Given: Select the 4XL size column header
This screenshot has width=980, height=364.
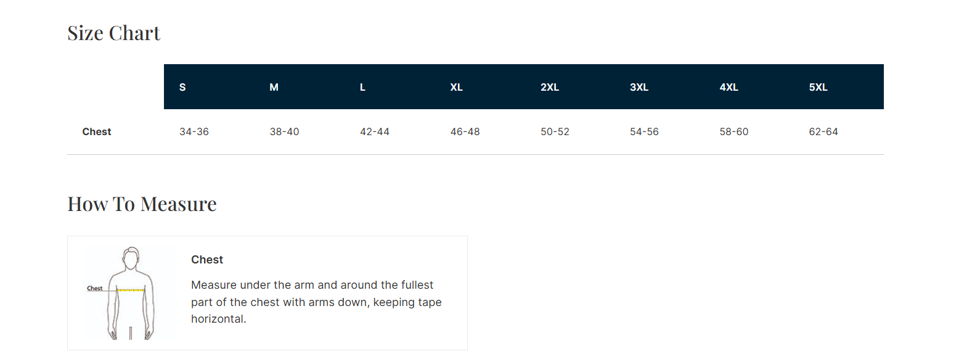Looking at the screenshot, I should 729,88.
